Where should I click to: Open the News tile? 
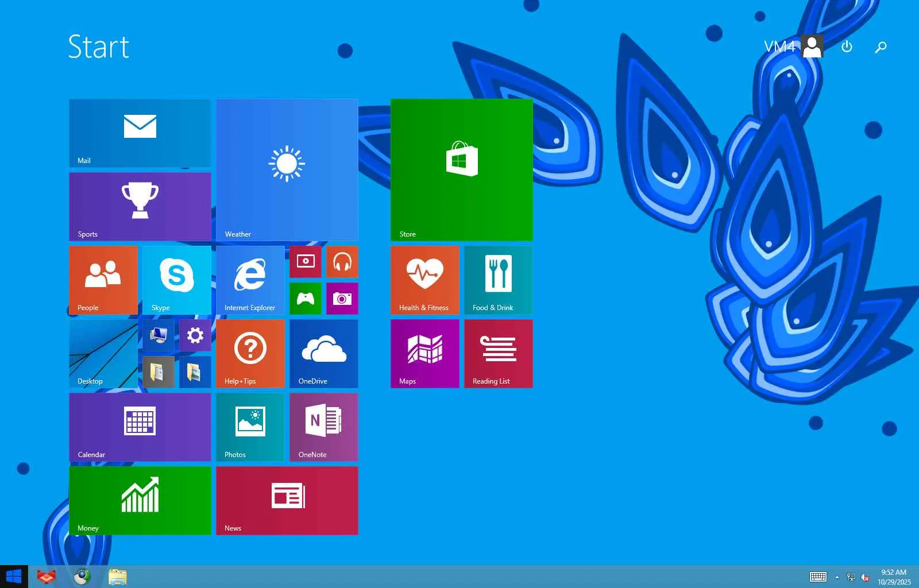point(287,501)
